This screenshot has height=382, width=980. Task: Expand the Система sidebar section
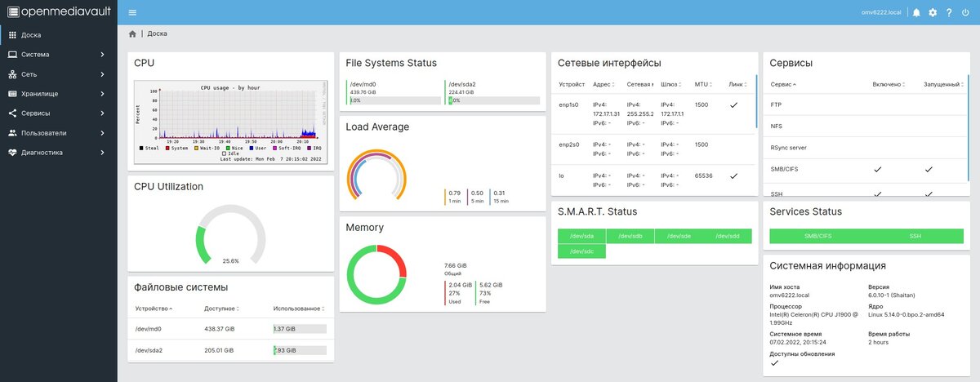point(59,55)
